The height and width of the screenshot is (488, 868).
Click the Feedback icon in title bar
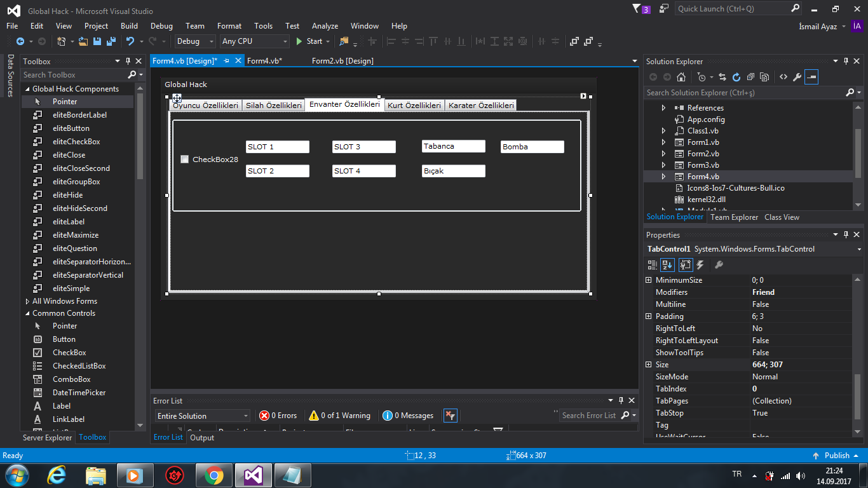coord(664,9)
